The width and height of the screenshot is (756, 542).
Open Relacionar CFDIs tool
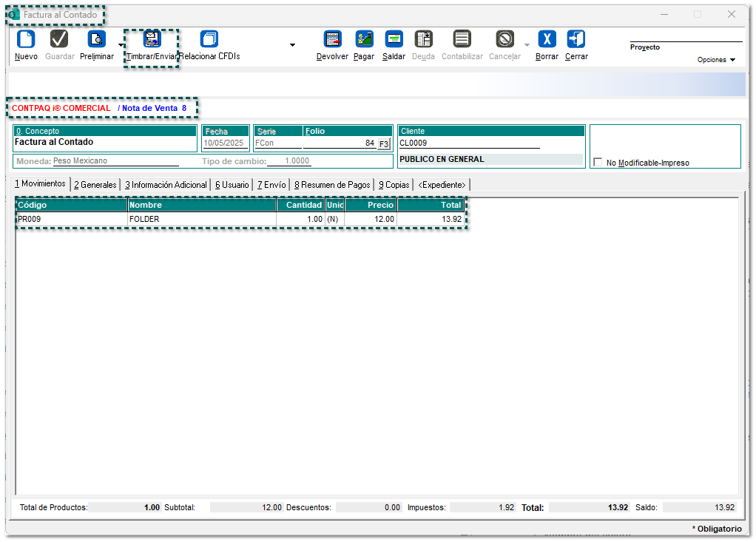tap(209, 40)
